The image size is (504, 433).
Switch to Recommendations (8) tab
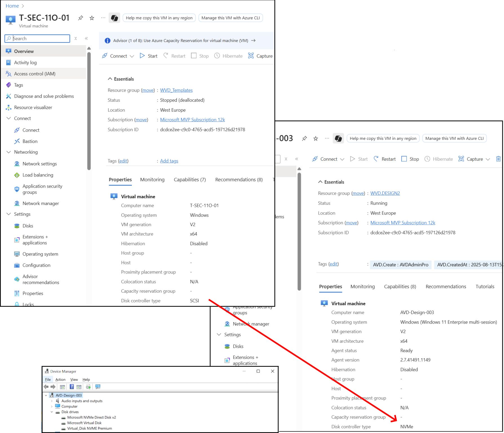[x=239, y=180]
